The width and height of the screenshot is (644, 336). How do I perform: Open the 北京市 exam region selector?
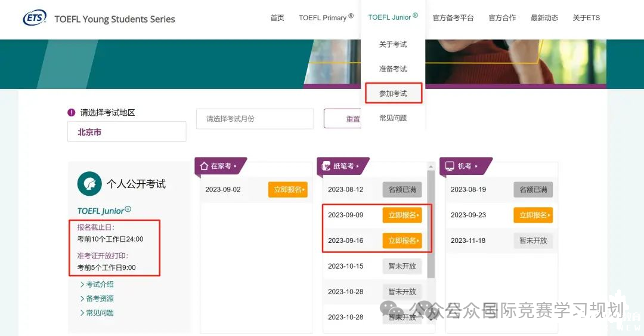pyautogui.click(x=126, y=132)
